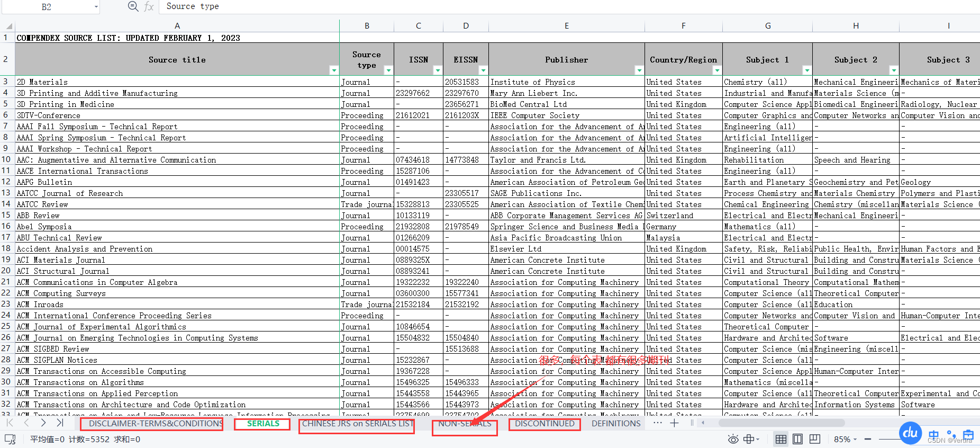Image resolution: width=980 pixels, height=448 pixels.
Task: Jump to last sheet with navigation arrow
Action: click(60, 423)
